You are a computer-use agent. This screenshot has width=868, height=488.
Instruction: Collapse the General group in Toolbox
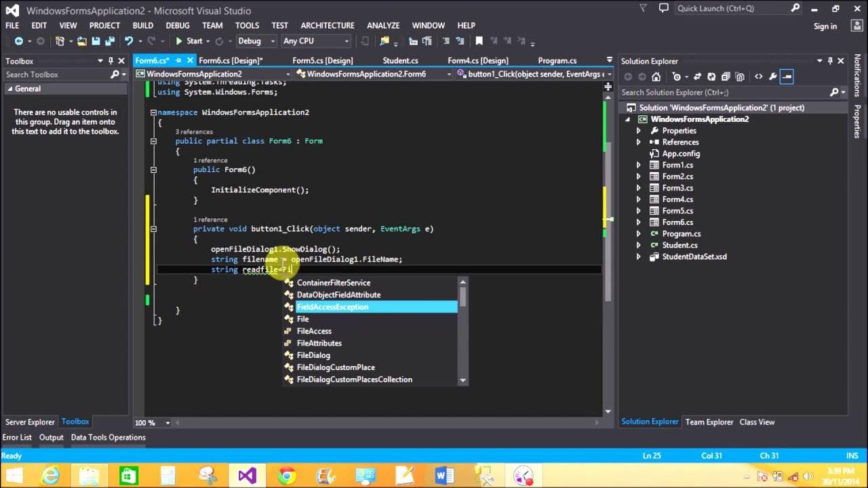(x=10, y=89)
